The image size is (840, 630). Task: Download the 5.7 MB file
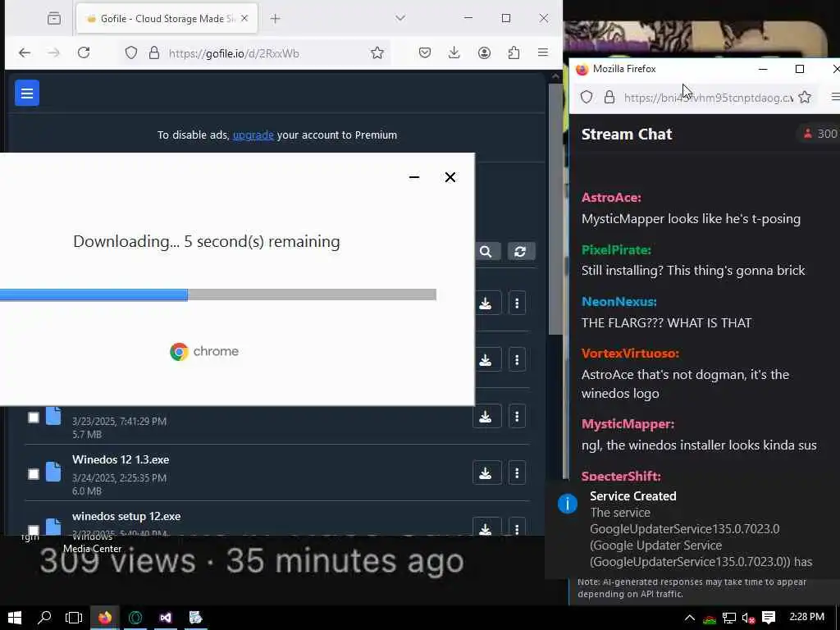pyautogui.click(x=486, y=416)
